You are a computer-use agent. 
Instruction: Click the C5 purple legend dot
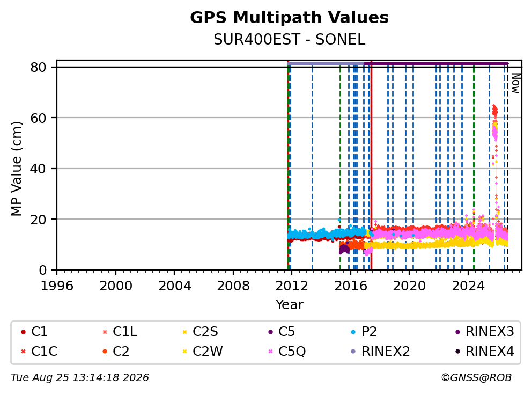[x=270, y=332]
